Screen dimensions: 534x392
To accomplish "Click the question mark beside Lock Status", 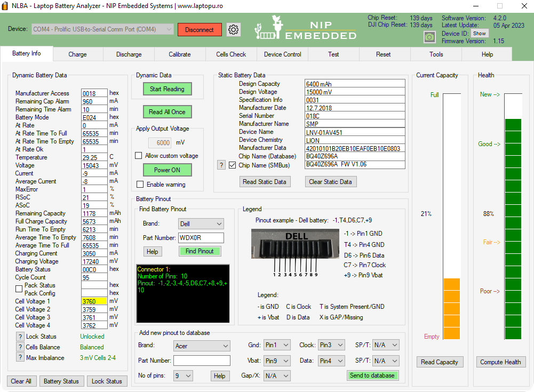I will click(20, 337).
